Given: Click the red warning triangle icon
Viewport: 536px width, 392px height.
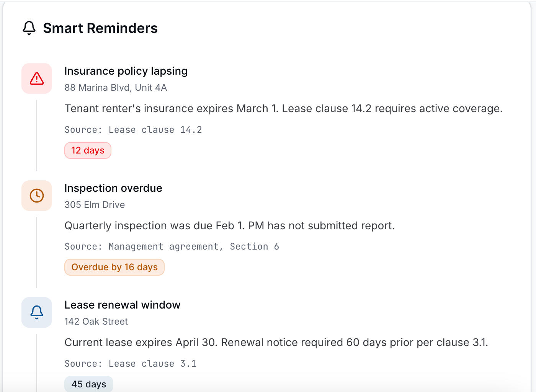Looking at the screenshot, I should 37,78.
